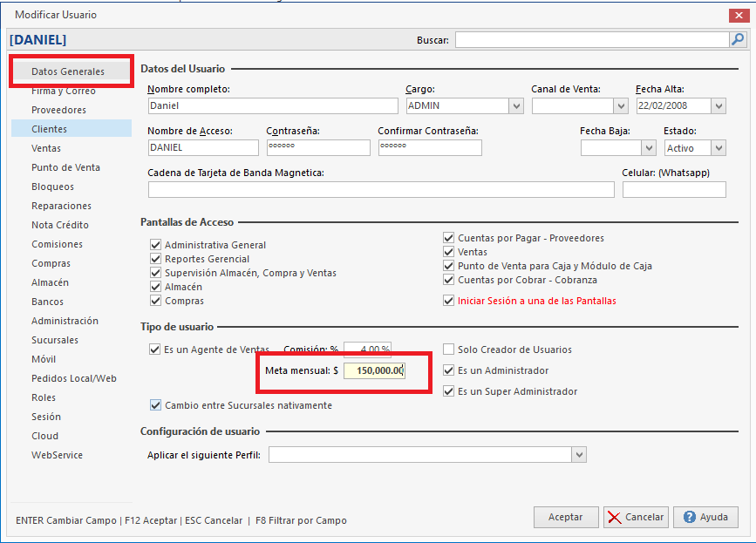Open the Administración section
Viewport: 756px width, 543px height.
tap(72, 321)
